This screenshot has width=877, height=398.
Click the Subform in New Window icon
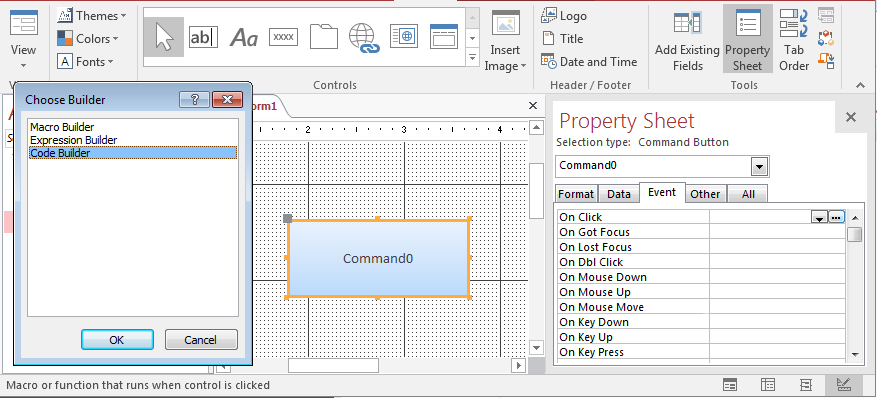[x=826, y=15]
